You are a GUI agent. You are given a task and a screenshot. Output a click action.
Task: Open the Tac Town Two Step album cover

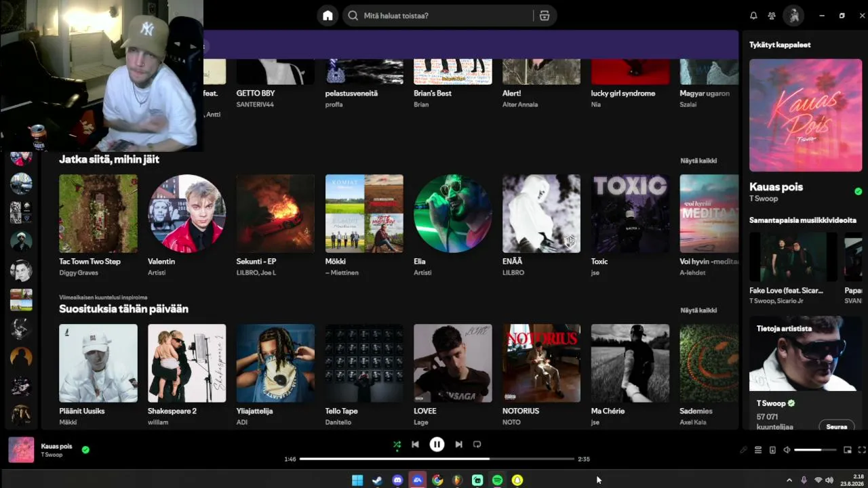[x=98, y=213]
